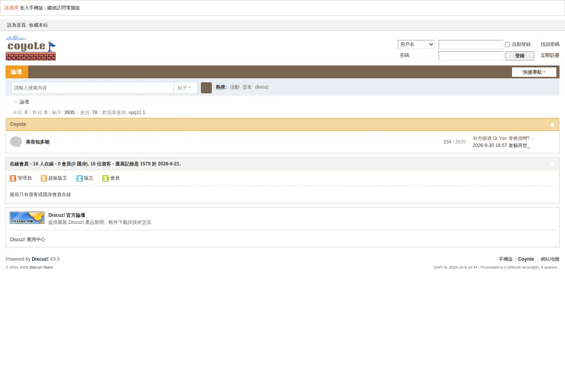Viewport: 565px width, 392px height.
Task: Focus the username input field
Action: point(471,44)
